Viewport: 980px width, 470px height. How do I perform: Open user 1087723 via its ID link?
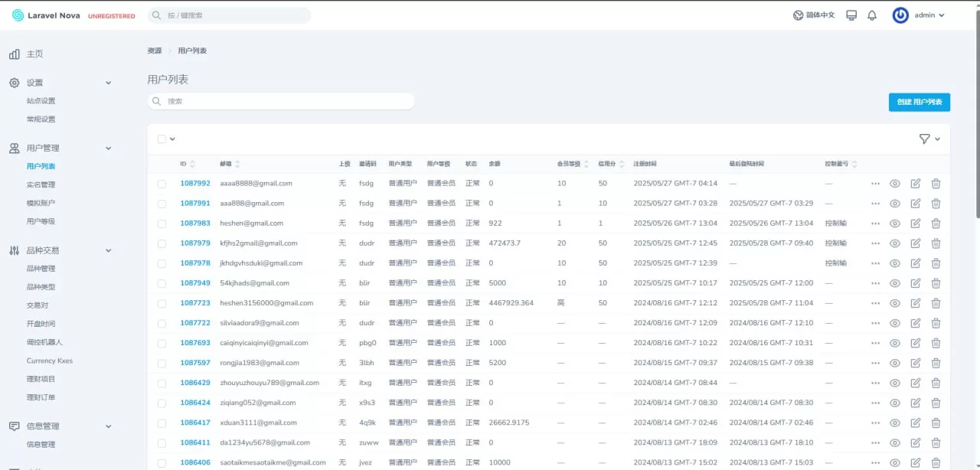coord(194,302)
